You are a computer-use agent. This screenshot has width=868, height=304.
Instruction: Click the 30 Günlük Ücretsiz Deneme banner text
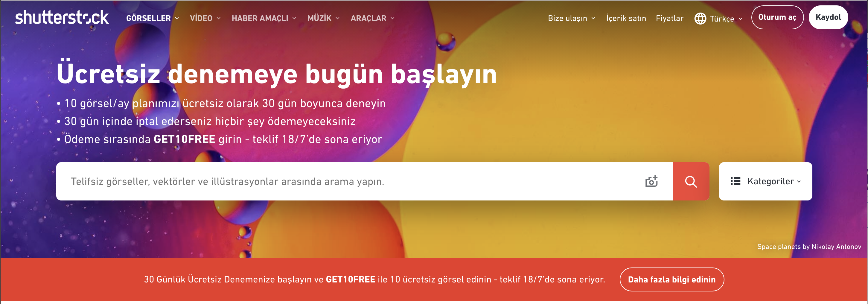click(x=374, y=279)
